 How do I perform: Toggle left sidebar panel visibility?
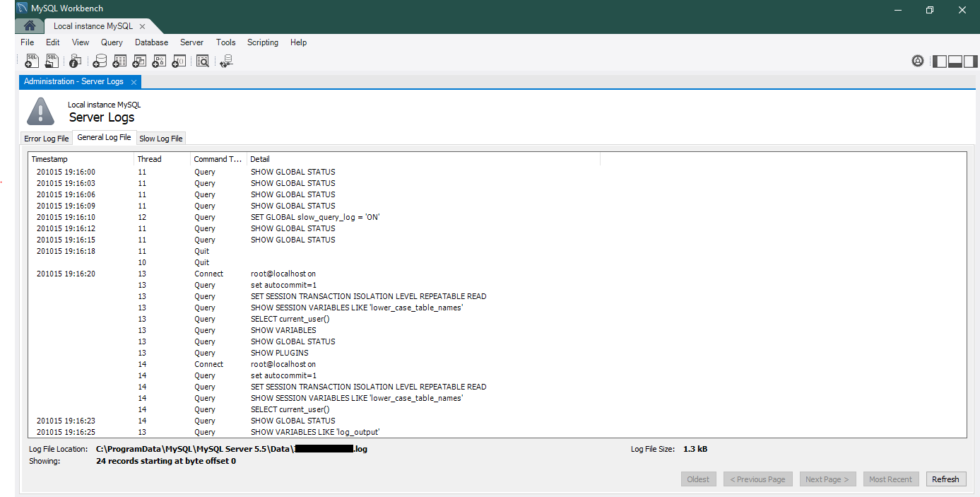[940, 62]
